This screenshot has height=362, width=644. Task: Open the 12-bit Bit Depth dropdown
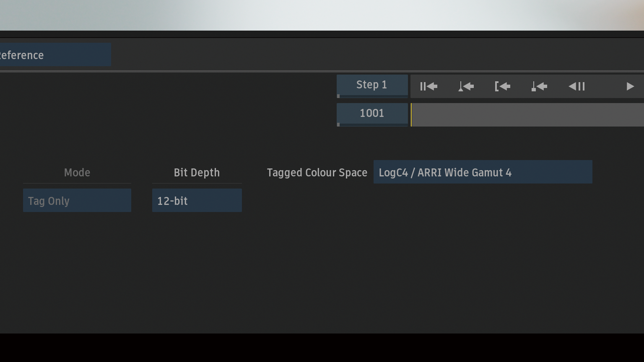point(197,201)
